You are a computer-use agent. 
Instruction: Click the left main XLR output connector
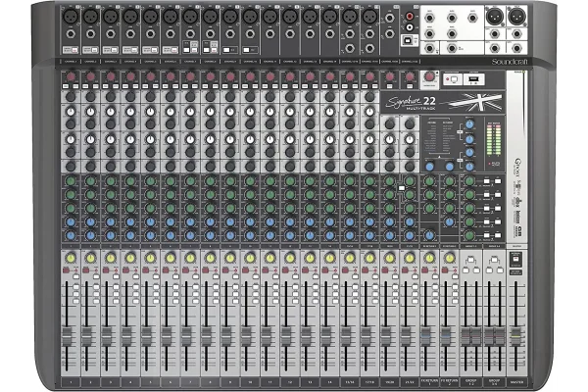pyautogui.click(x=495, y=17)
